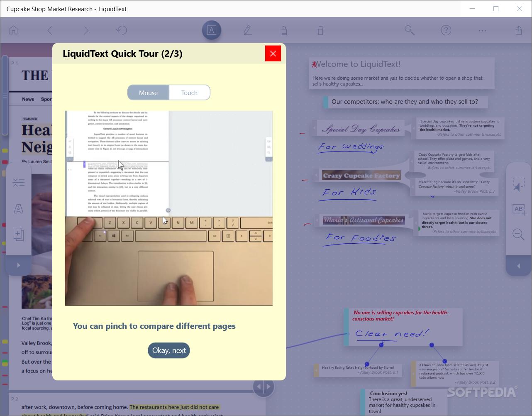
Task: Click the News tab in document
Action: [x=28, y=99]
